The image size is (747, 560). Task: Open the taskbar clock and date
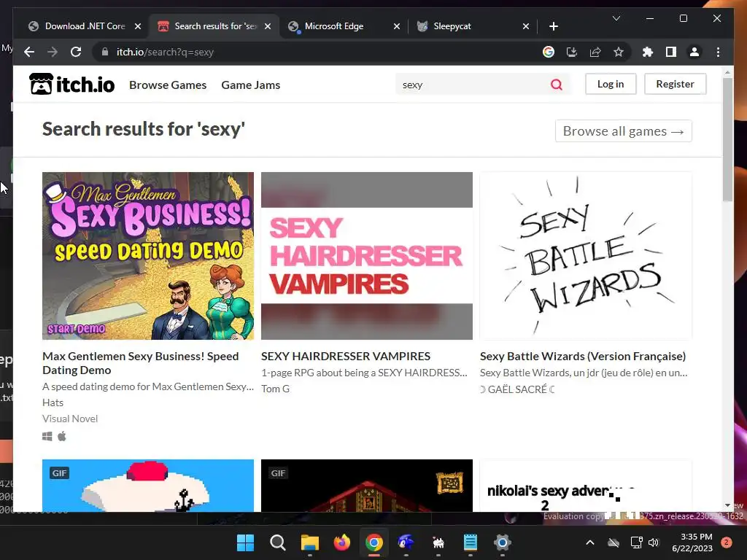coord(692,542)
